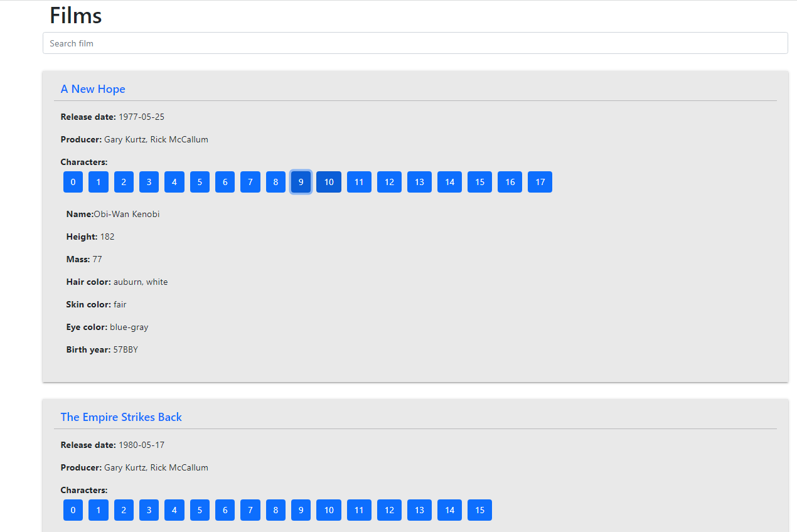Select character 17 of A New Hope
The height and width of the screenshot is (532, 797).
coord(540,182)
